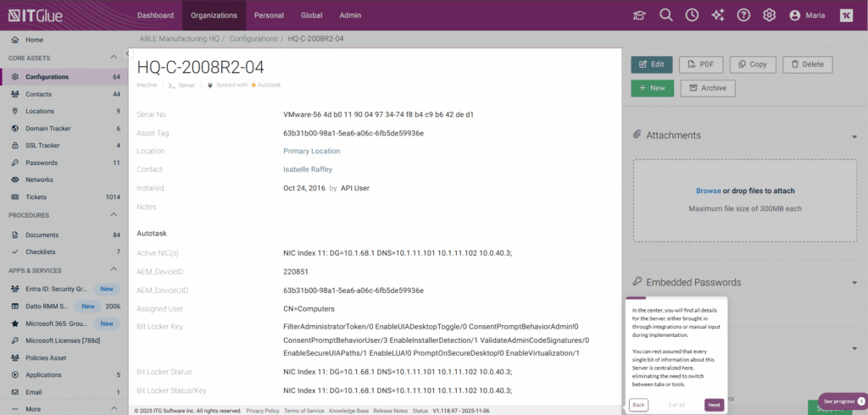Screen dimensions: 868x415
Task: Click the green New button
Action: (x=652, y=88)
